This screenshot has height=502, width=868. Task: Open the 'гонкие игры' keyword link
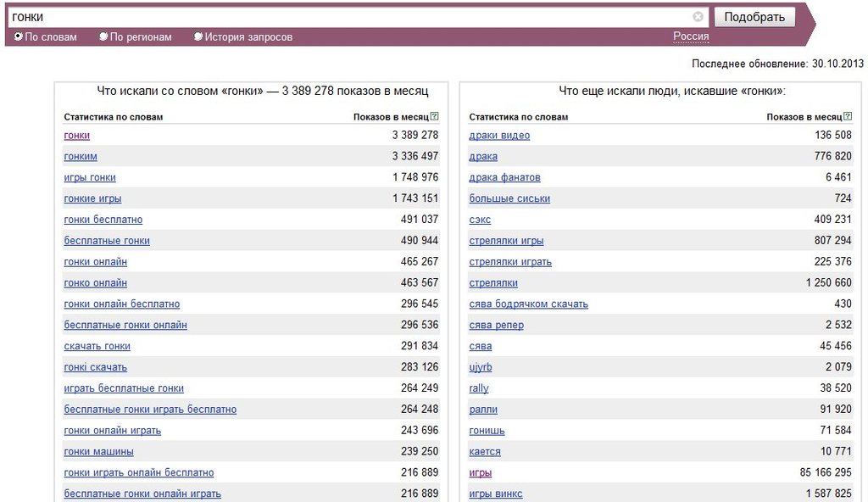(92, 198)
